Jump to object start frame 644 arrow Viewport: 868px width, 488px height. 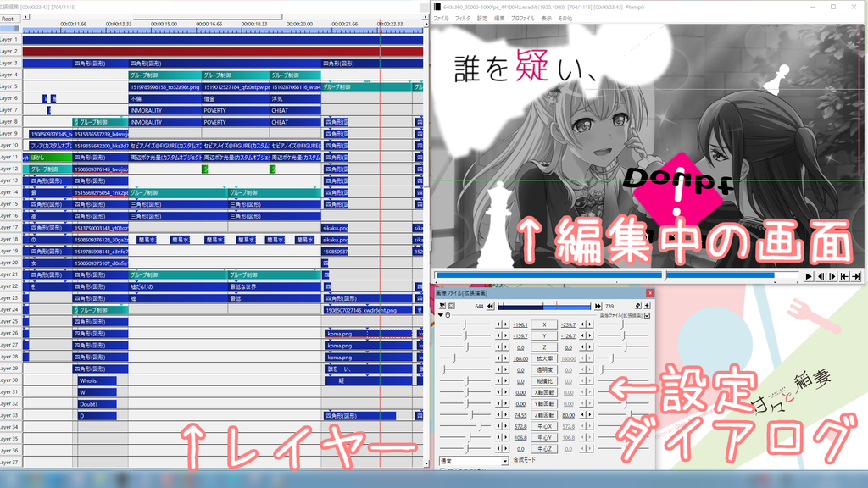tap(490, 306)
